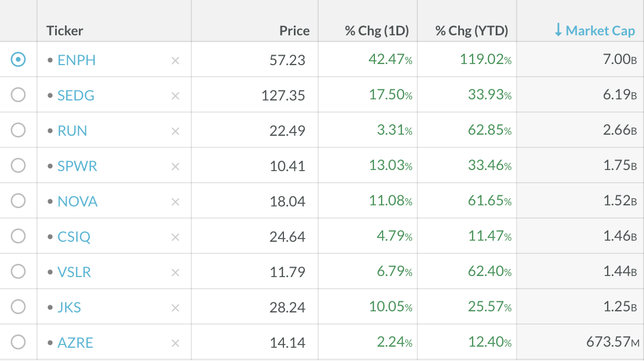644x361 pixels.
Task: Remove AZRE ticker with X icon
Action: [x=175, y=343]
